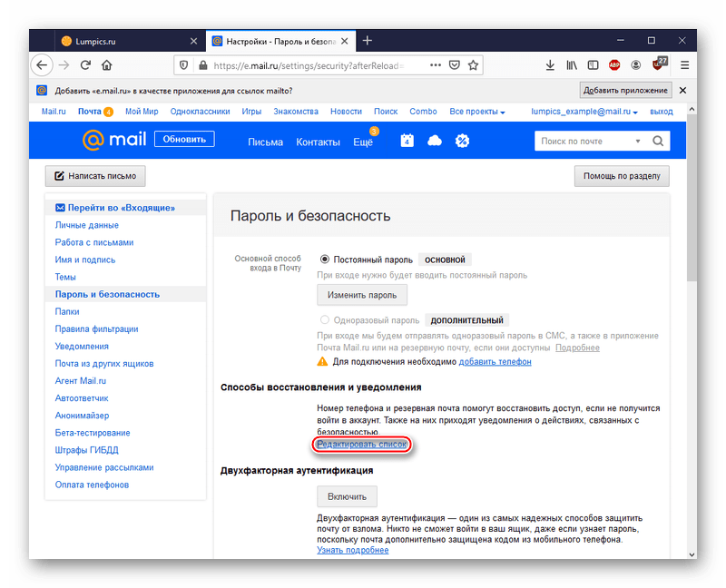Viewport: 726px width, 588px height.
Task: Click the orange mail notification badge on Почта
Action: 107,111
